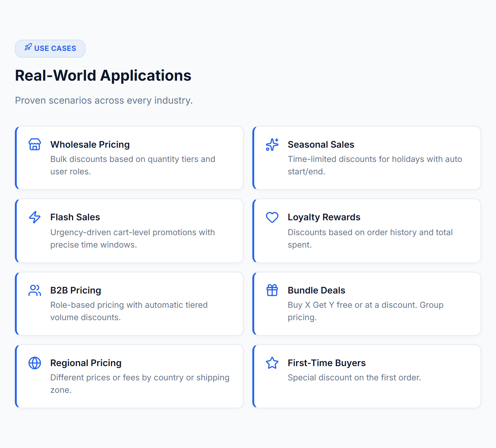This screenshot has height=448, width=496.
Task: Click the rocket icon in Use Cases badge
Action: point(28,47)
